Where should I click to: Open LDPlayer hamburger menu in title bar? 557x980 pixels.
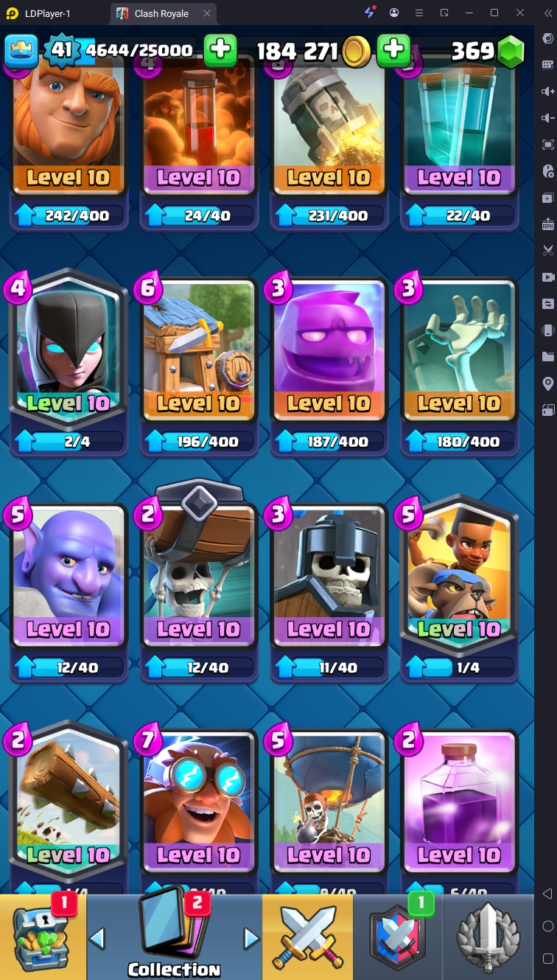coord(418,13)
